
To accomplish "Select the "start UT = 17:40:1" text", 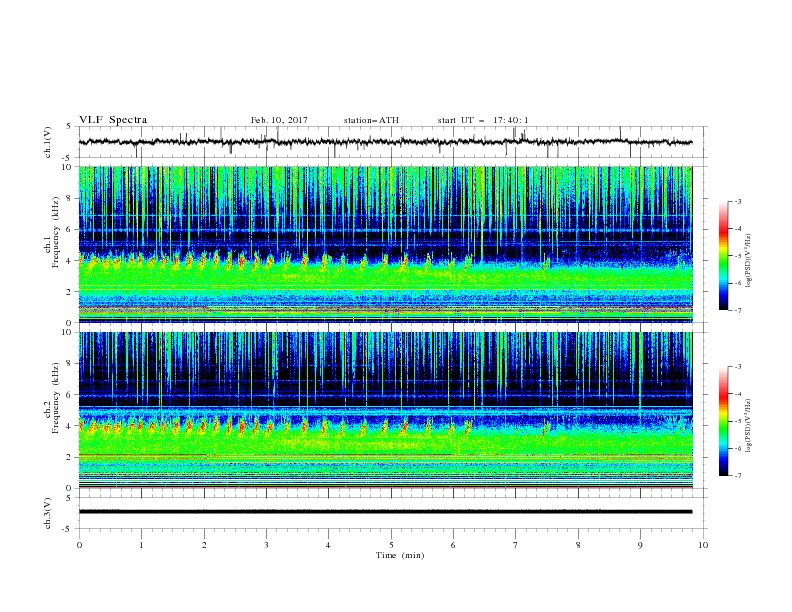I will pyautogui.click(x=483, y=120).
